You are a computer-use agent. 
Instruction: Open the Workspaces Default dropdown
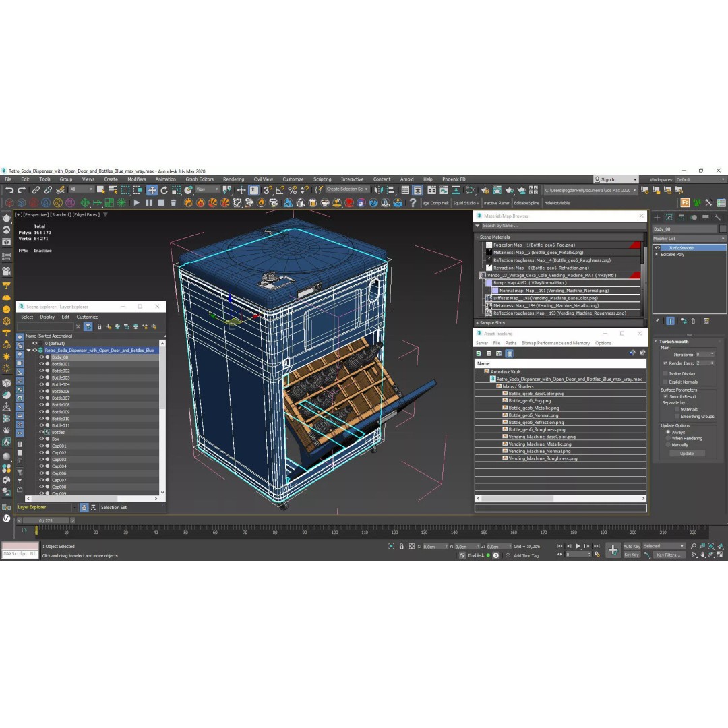(x=700, y=180)
